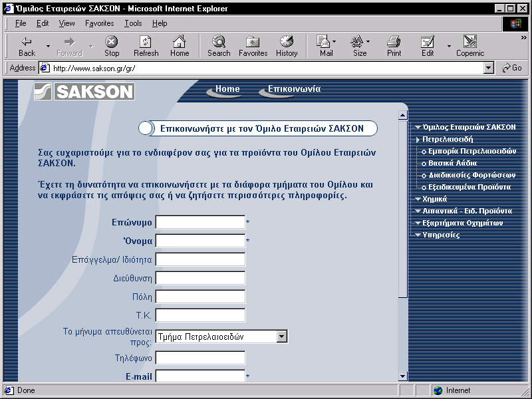Open the Favorites pane
Image resolution: width=532 pixels, height=399 pixels.
pyautogui.click(x=253, y=47)
